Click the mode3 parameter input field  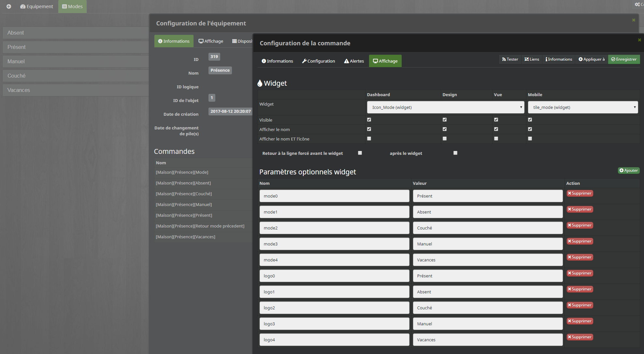click(333, 244)
